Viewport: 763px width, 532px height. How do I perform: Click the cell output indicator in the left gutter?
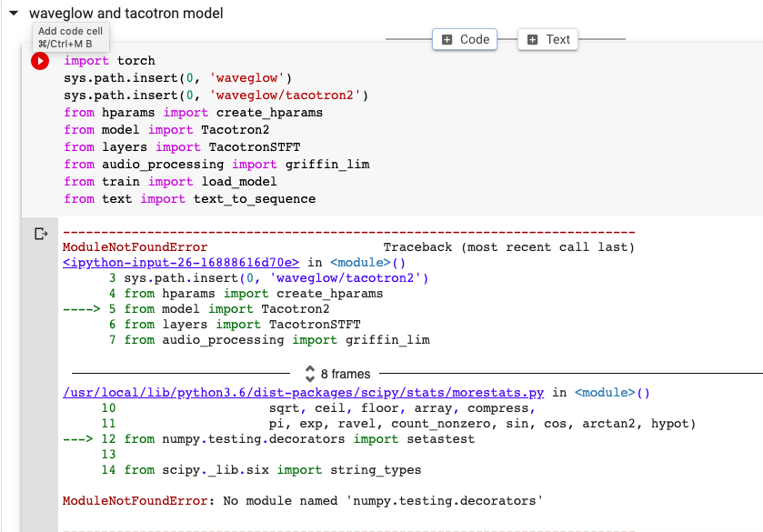click(40, 235)
